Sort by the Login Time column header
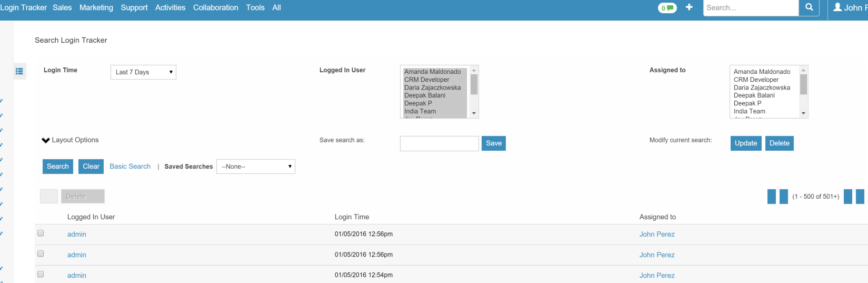This screenshot has height=283, width=868. [x=352, y=217]
